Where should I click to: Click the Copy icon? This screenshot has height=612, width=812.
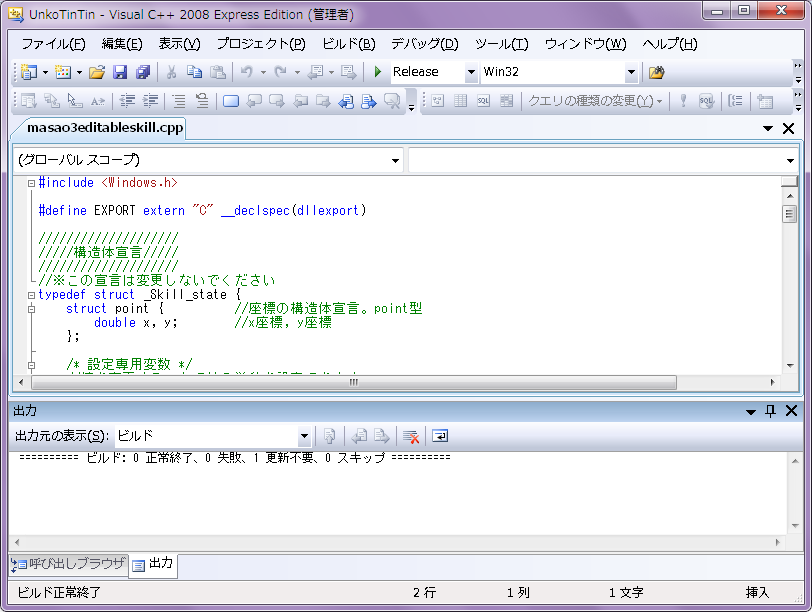point(195,72)
